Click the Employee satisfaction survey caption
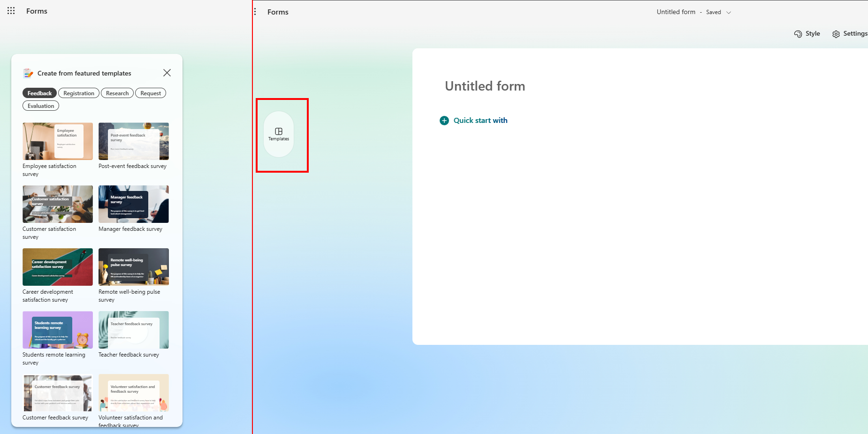 point(49,170)
